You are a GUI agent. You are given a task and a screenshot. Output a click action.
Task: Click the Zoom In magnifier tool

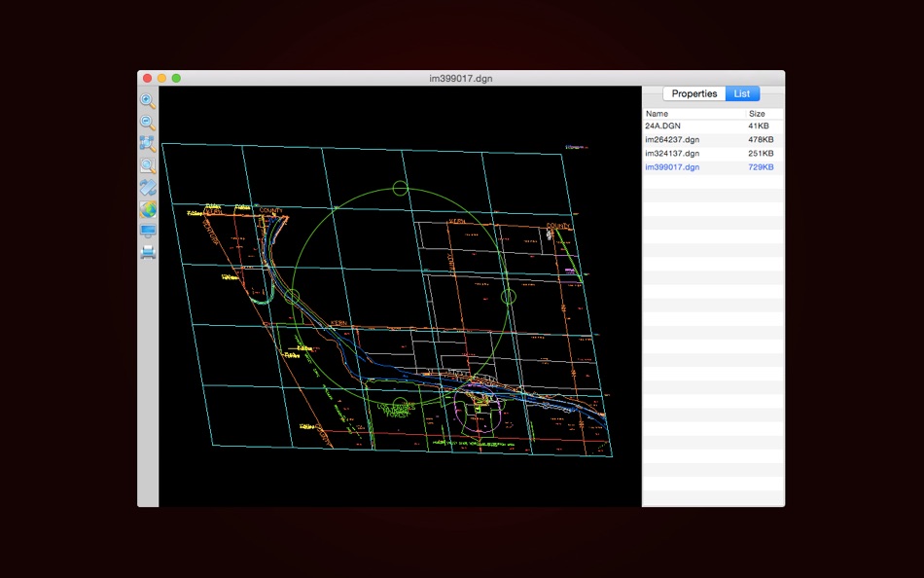pyautogui.click(x=148, y=101)
